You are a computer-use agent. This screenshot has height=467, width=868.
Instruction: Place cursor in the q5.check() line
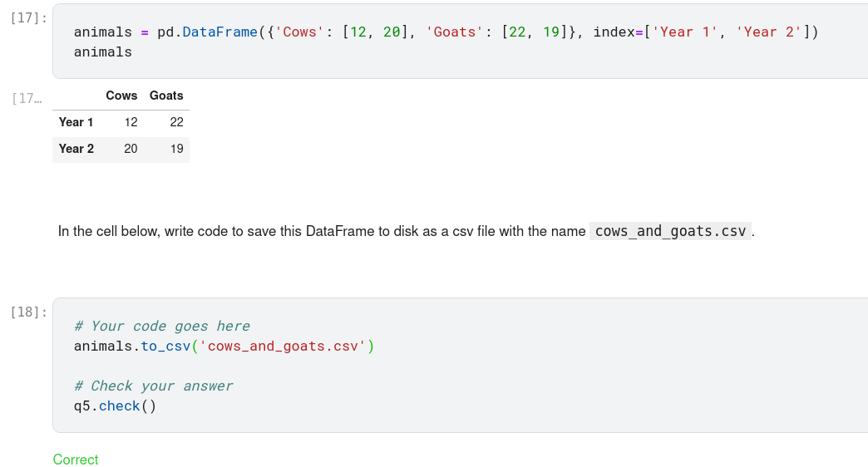(115, 406)
